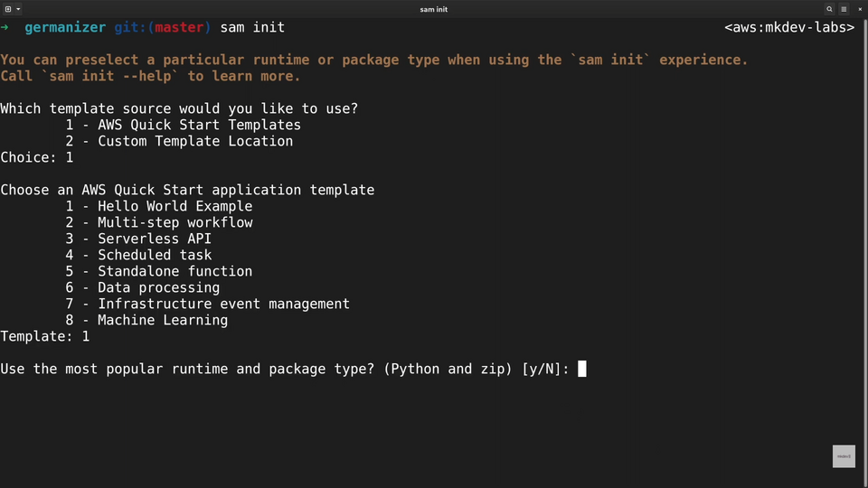Click 'Use the most popular runtime' prompt
This screenshot has width=868, height=488.
285,369
